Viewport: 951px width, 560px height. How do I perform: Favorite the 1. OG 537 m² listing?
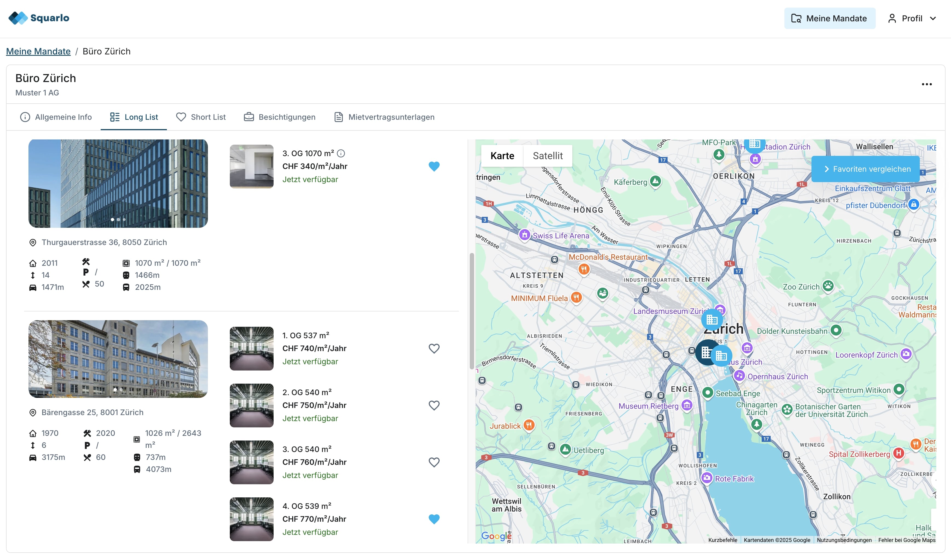(434, 348)
